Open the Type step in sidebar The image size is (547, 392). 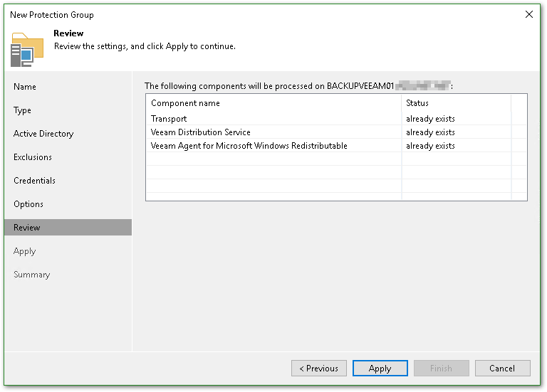[23, 110]
